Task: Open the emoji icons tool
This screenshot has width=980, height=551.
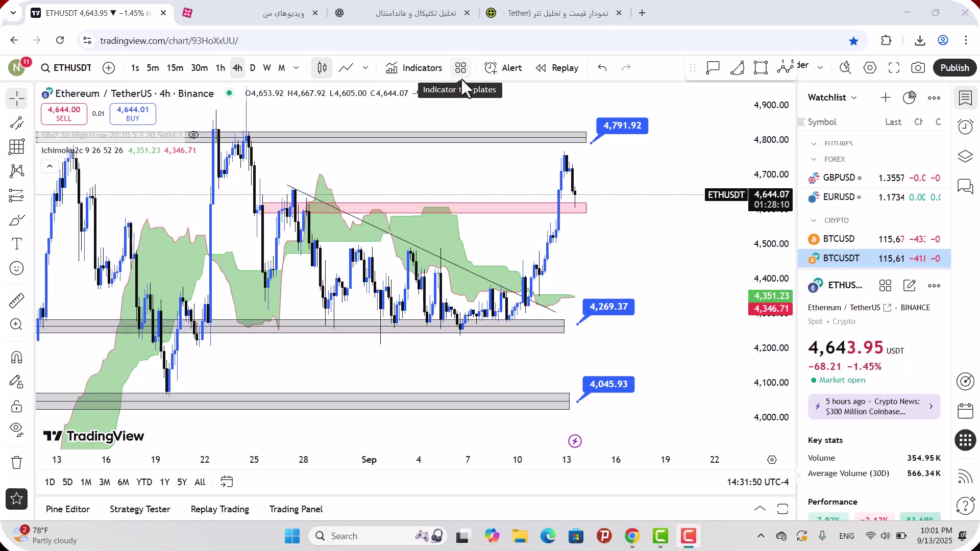Action: tap(17, 268)
